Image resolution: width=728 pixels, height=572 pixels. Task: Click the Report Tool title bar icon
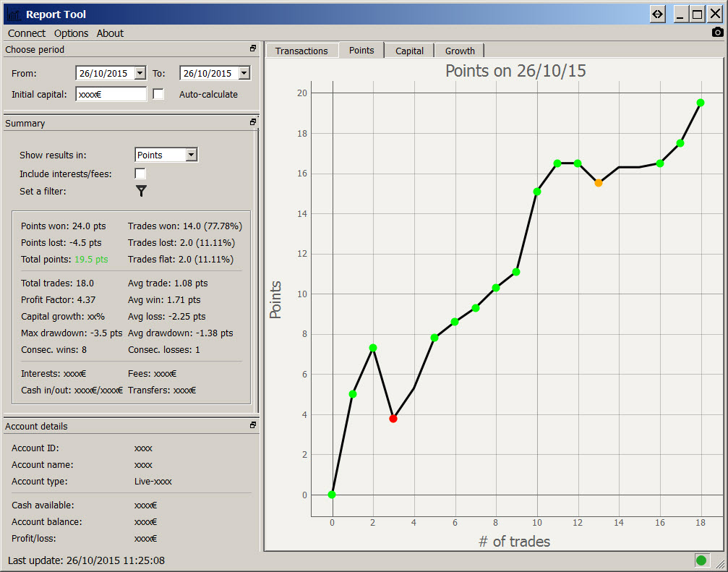[13, 14]
